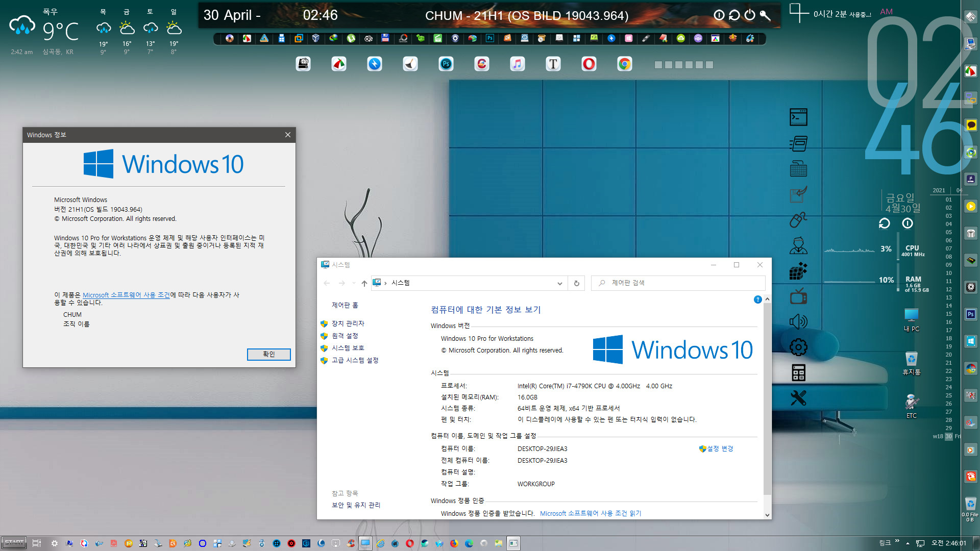Open 고급 시스템 설정 from the left pane
980x551 pixels.
pyautogui.click(x=355, y=360)
